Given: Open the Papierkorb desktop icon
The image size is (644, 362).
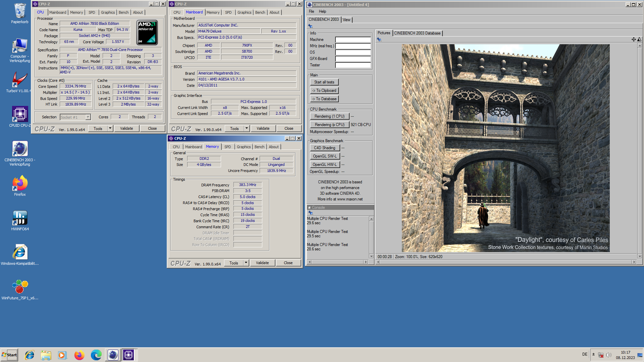Looking at the screenshot, I should (x=20, y=13).
